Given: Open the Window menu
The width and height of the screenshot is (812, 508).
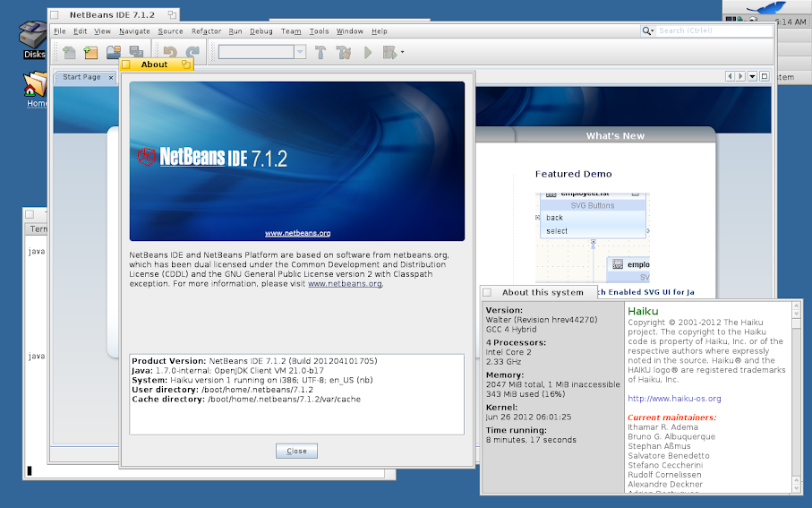Looking at the screenshot, I should 349,31.
